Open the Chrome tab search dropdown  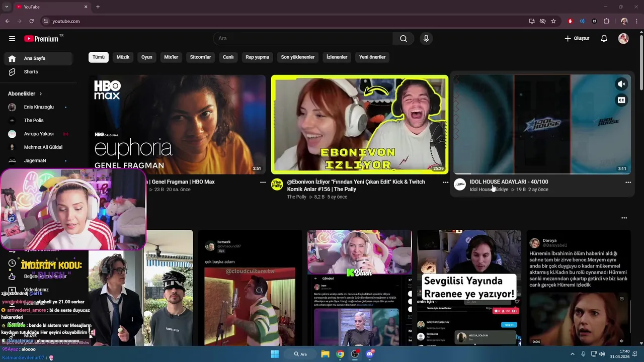point(7,7)
